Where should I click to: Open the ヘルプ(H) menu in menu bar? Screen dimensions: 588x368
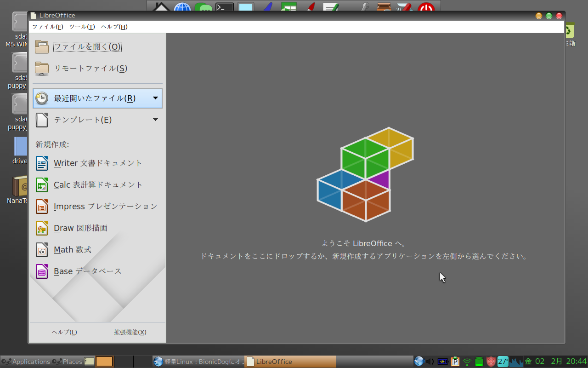point(114,27)
